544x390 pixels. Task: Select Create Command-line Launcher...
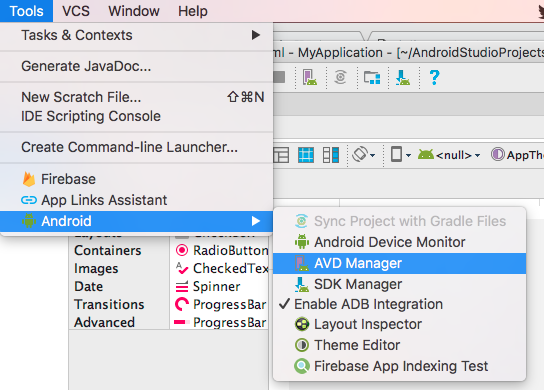(136, 147)
